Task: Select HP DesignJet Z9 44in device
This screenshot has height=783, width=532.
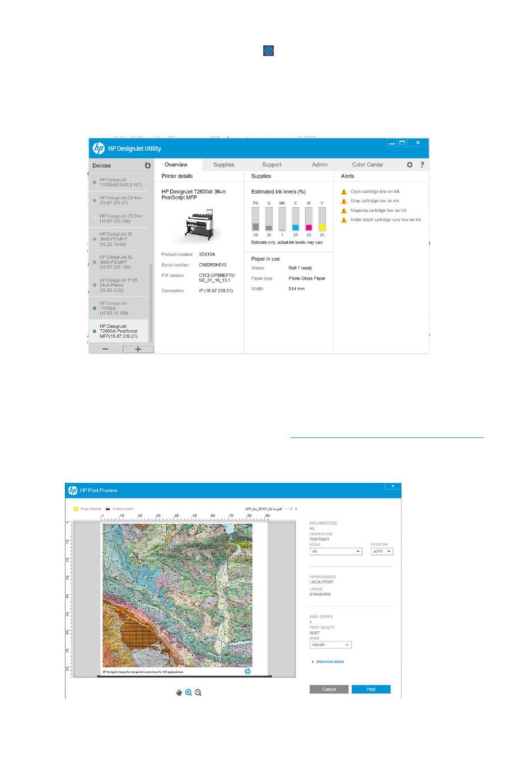Action: [x=119, y=201]
